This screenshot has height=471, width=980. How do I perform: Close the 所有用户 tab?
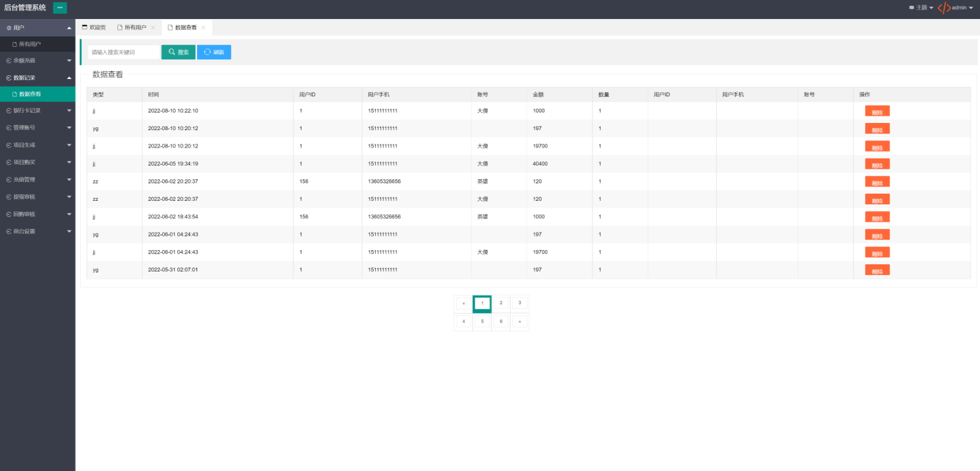click(x=153, y=27)
